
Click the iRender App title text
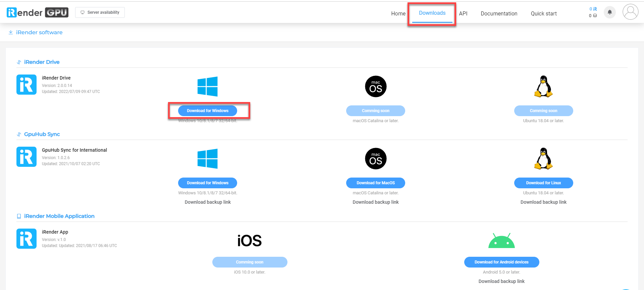(x=55, y=232)
